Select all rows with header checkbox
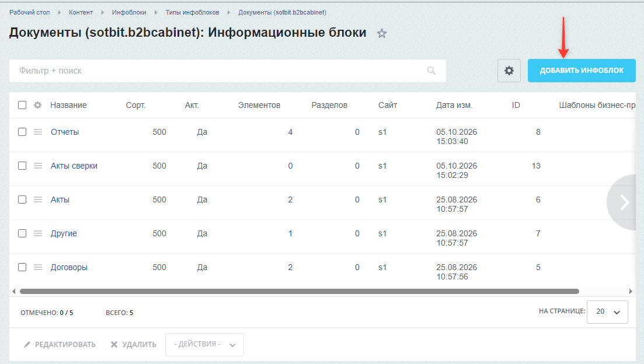 [22, 105]
